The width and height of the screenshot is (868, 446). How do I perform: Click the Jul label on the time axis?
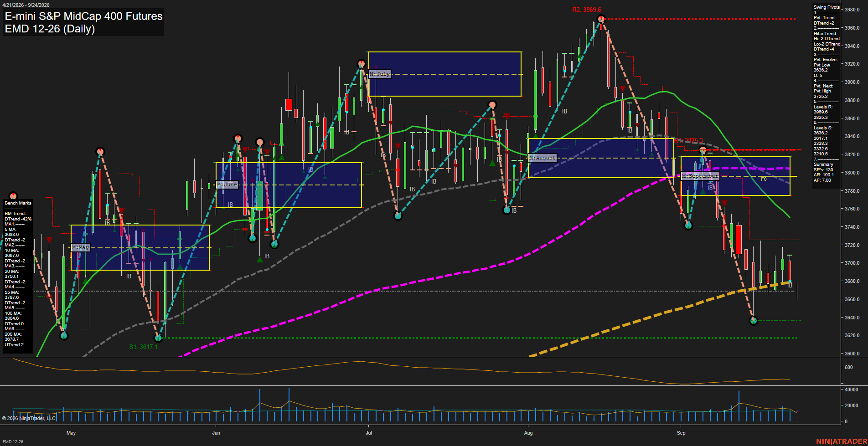[369, 433]
